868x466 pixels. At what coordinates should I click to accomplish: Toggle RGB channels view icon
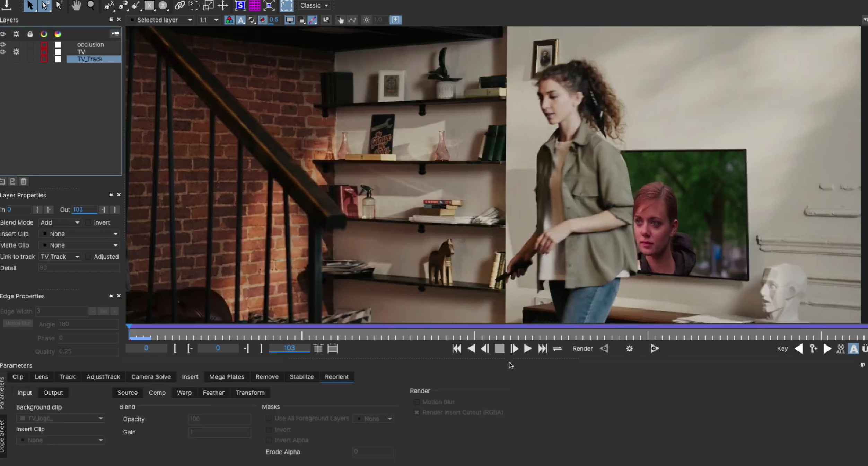(229, 20)
